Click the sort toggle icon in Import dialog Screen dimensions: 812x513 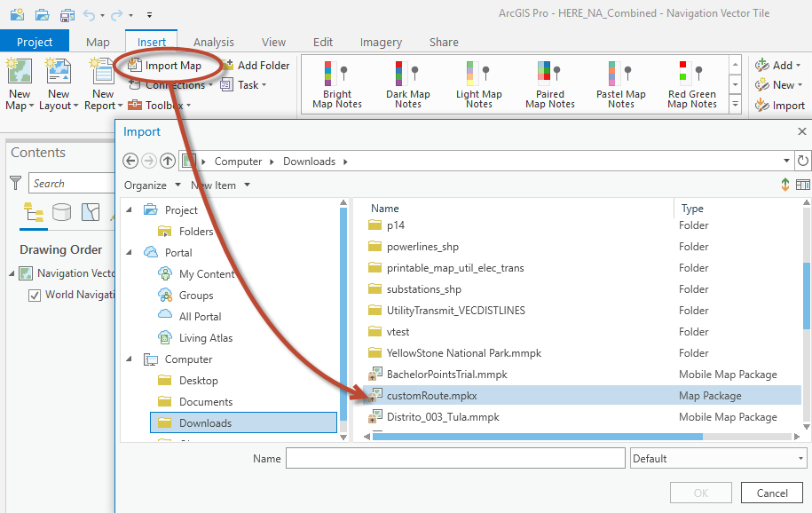pos(785,185)
